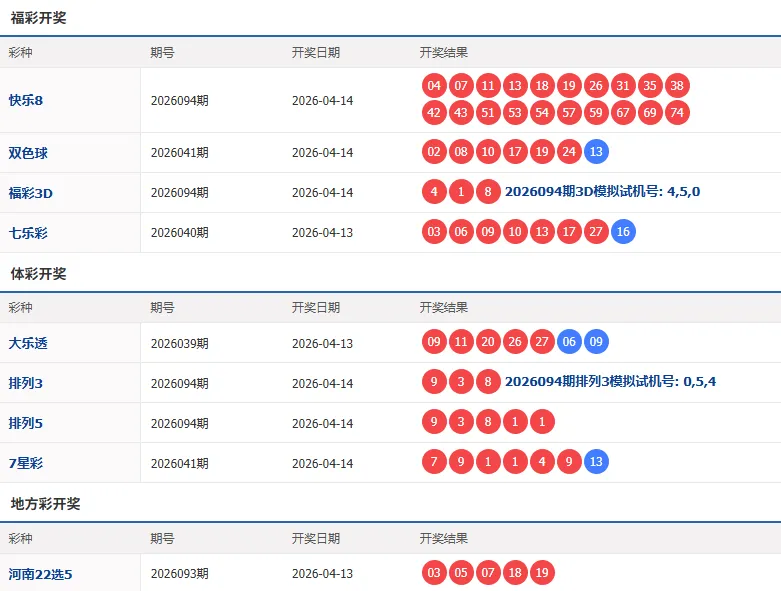This screenshot has width=781, height=591.
Task: Click red ball 20 in 大乐透 row
Action: pos(488,342)
